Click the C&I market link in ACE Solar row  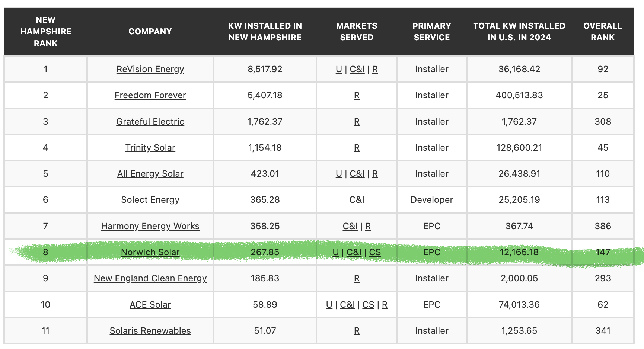click(347, 305)
